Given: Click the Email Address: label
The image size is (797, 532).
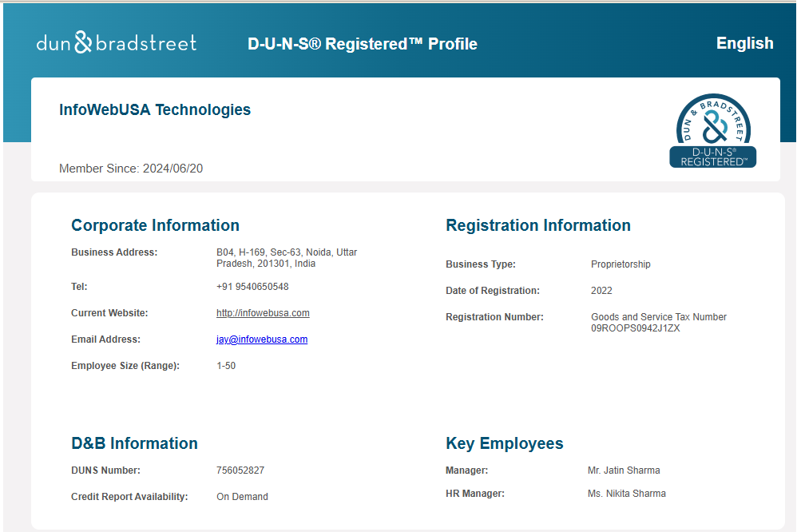Looking at the screenshot, I should (105, 339).
